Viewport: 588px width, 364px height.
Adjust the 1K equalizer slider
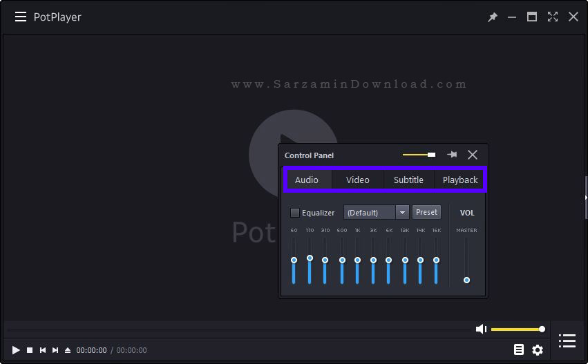tap(357, 260)
